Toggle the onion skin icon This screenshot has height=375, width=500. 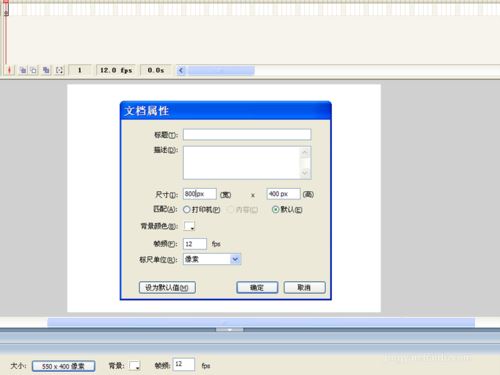[23, 70]
